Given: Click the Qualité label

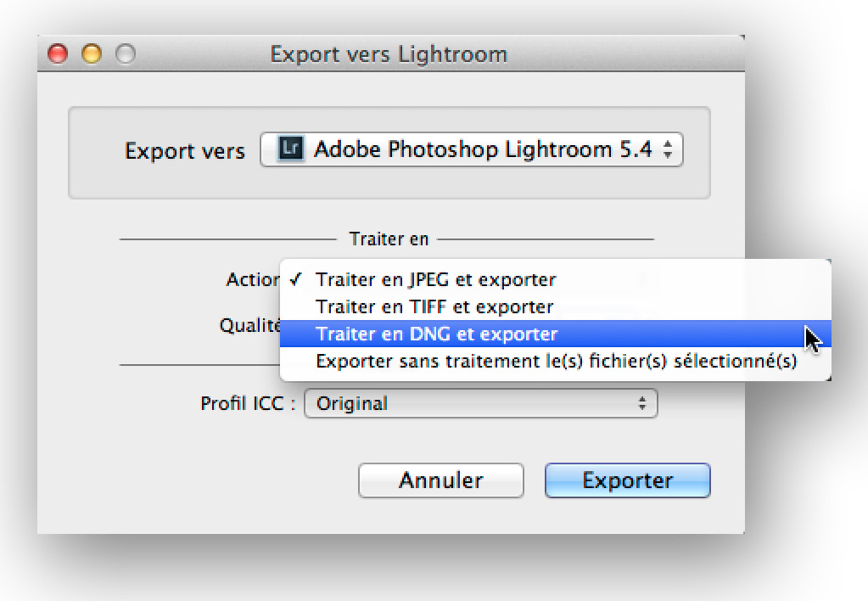Looking at the screenshot, I should [x=250, y=324].
